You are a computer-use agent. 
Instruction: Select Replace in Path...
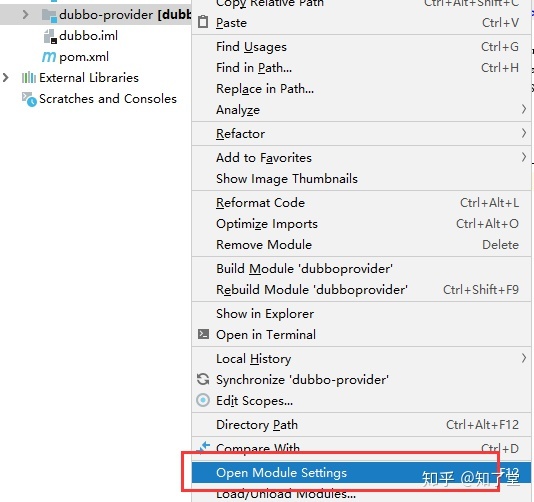[361, 89]
